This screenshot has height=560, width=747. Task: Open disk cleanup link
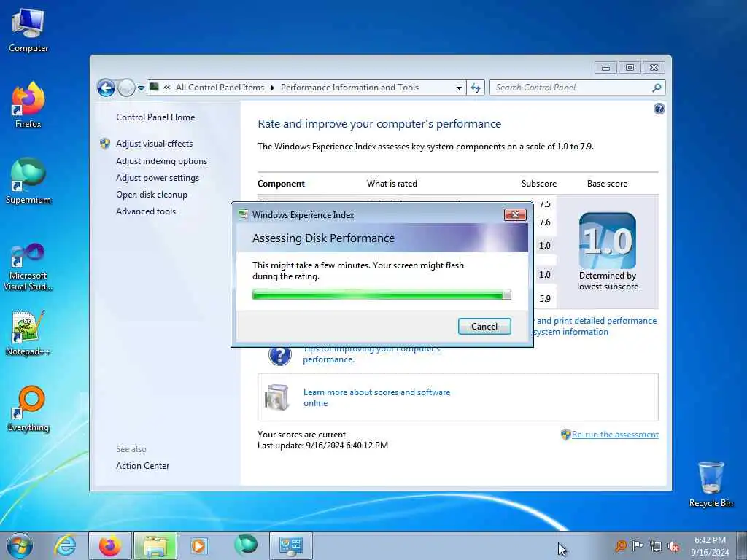point(152,194)
